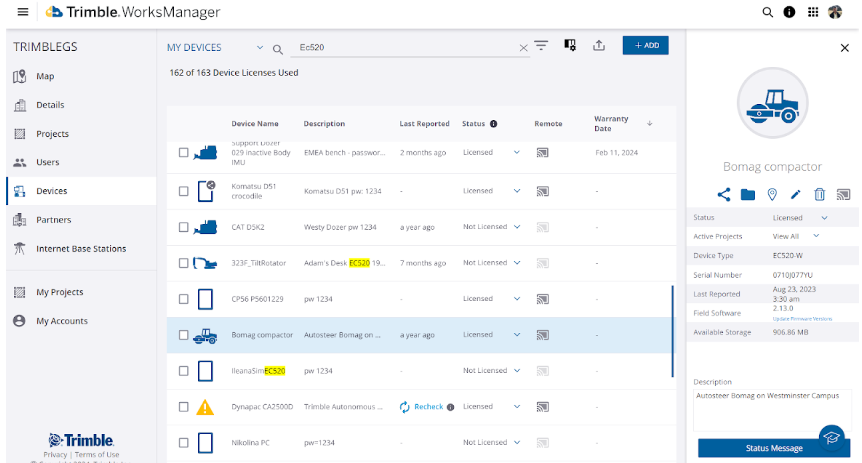Expand the MY DEVICES dropdown
Image resolution: width=862 pixels, height=463 pixels.
(260, 47)
